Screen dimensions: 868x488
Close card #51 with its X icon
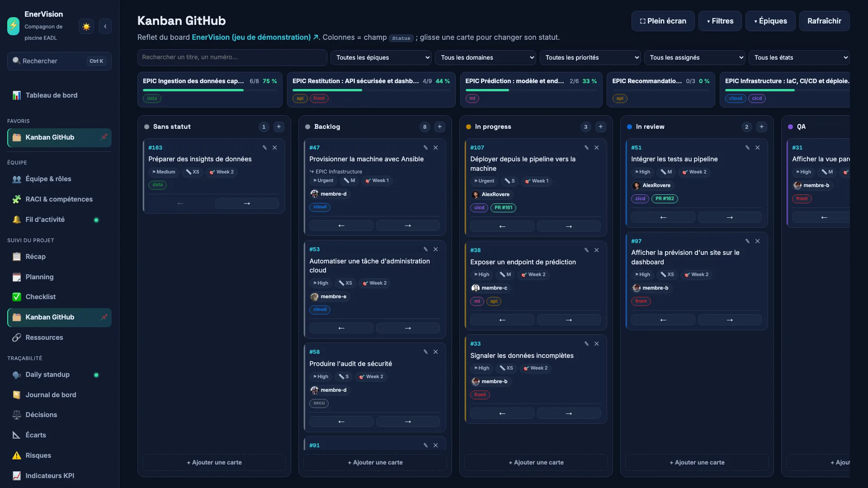click(x=758, y=148)
